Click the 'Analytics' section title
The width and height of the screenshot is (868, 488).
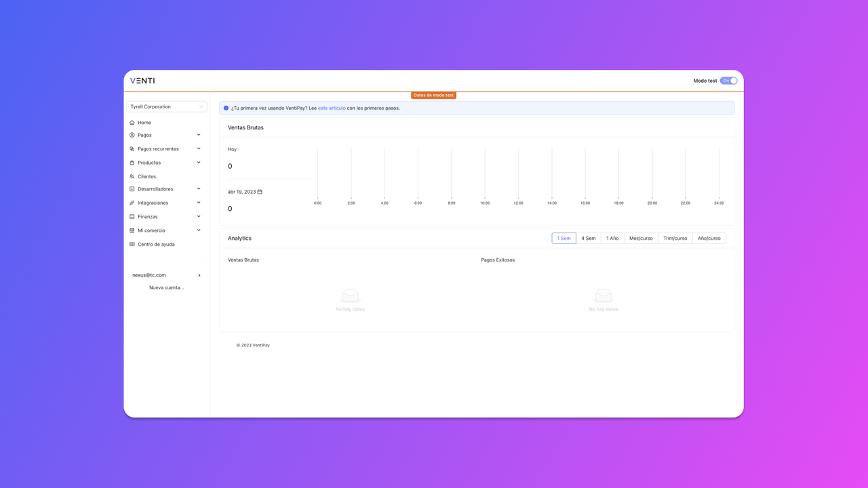pos(239,238)
